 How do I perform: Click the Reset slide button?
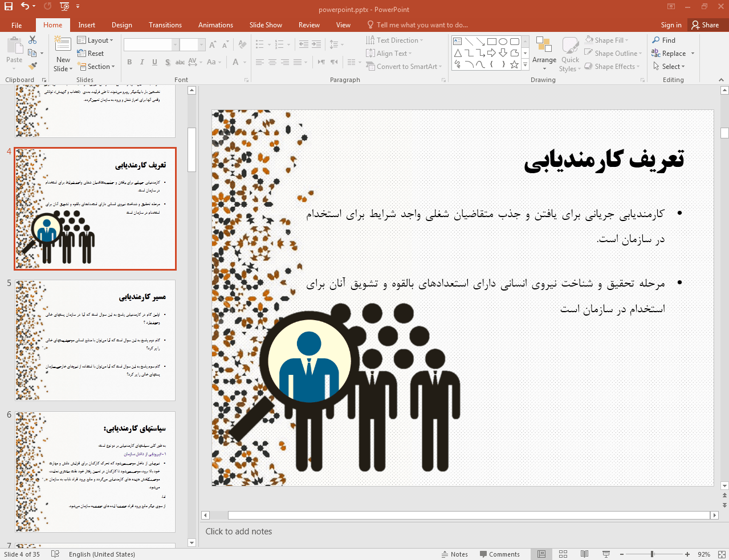91,54
